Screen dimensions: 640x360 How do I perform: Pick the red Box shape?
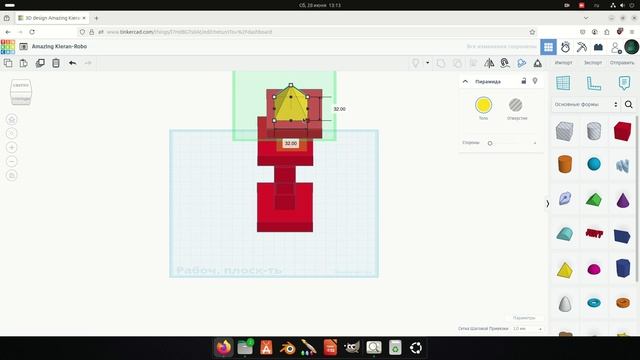click(622, 131)
